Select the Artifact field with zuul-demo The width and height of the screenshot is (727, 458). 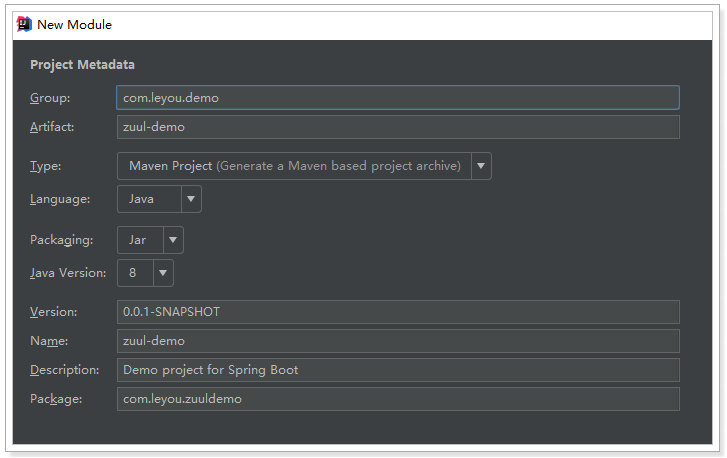[398, 127]
